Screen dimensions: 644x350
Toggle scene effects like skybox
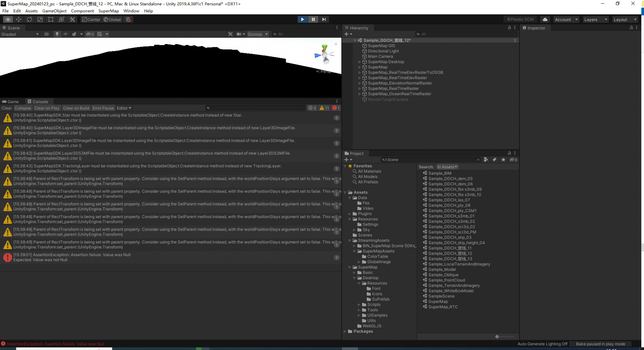tap(74, 34)
